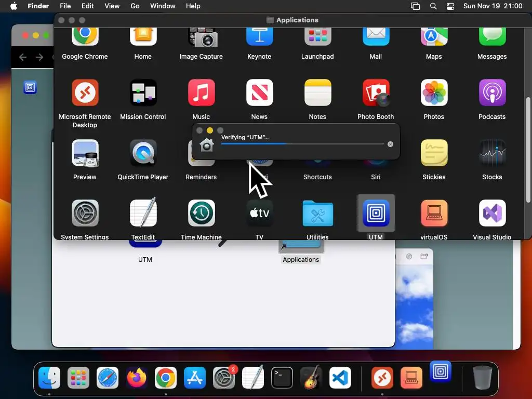Image resolution: width=532 pixels, height=399 pixels.
Task: Click forward arrow in the background browser window
Action: coord(39,57)
